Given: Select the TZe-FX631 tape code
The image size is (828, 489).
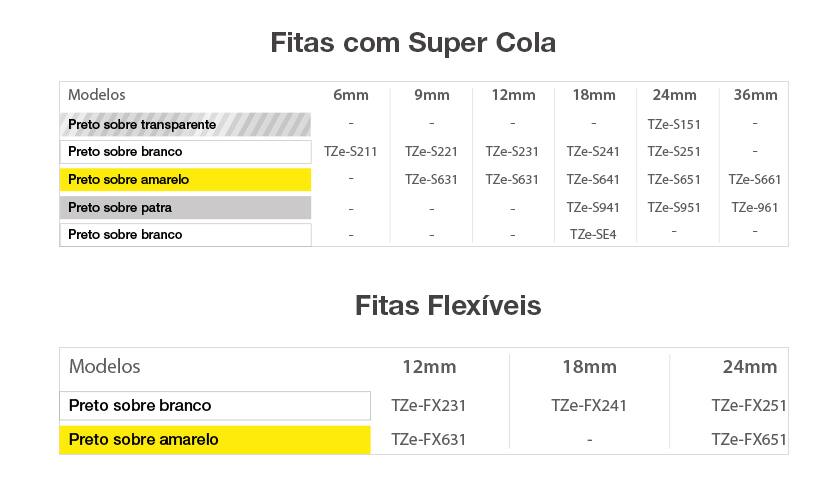Looking at the screenshot, I should point(429,439).
